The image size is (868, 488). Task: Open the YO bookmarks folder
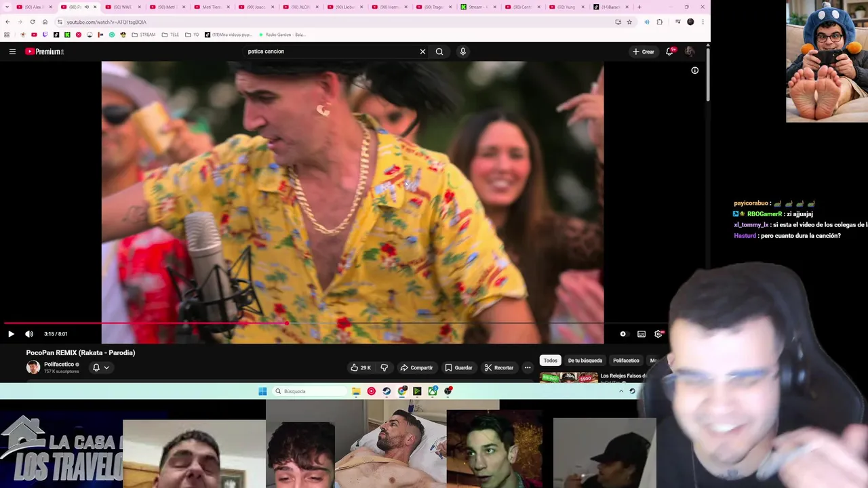coord(192,35)
